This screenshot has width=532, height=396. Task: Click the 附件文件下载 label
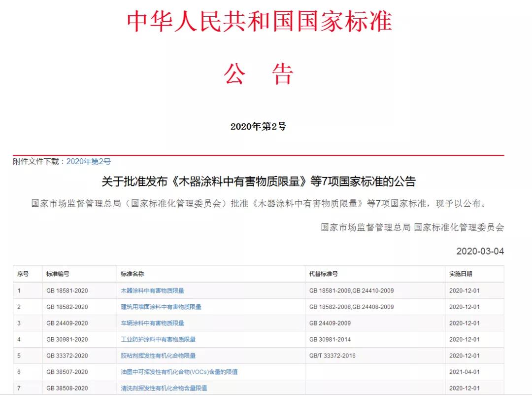click(35, 161)
